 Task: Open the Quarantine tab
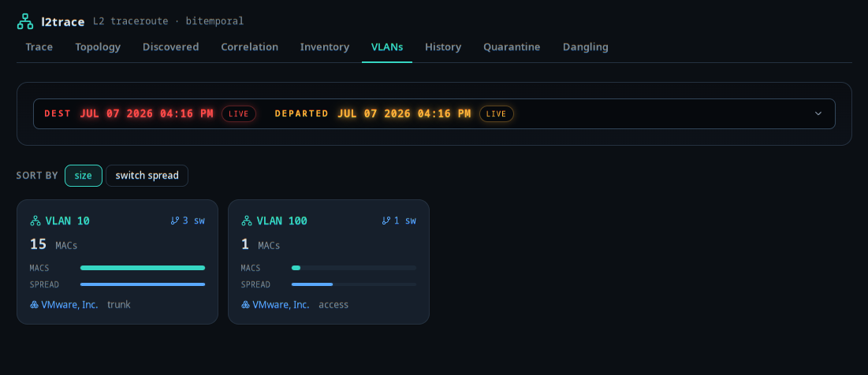click(x=512, y=47)
